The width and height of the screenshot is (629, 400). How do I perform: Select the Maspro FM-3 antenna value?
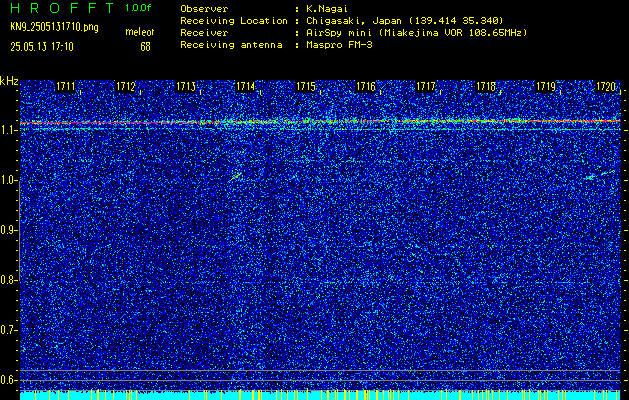pyautogui.click(x=338, y=45)
